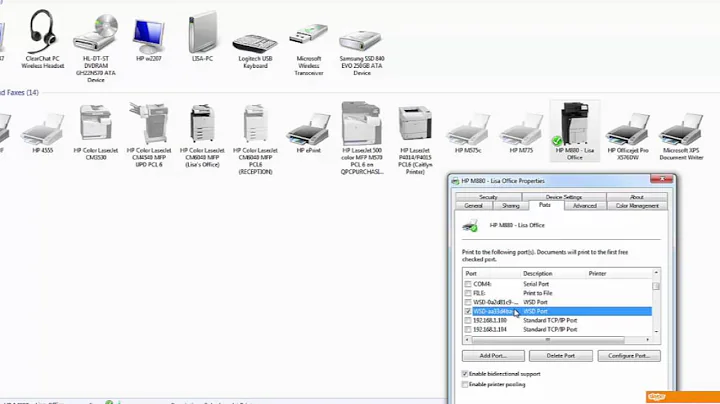The width and height of the screenshot is (720, 404).
Task: Collapse the Printers and Faxes (14) group header
Action: (x=19, y=93)
